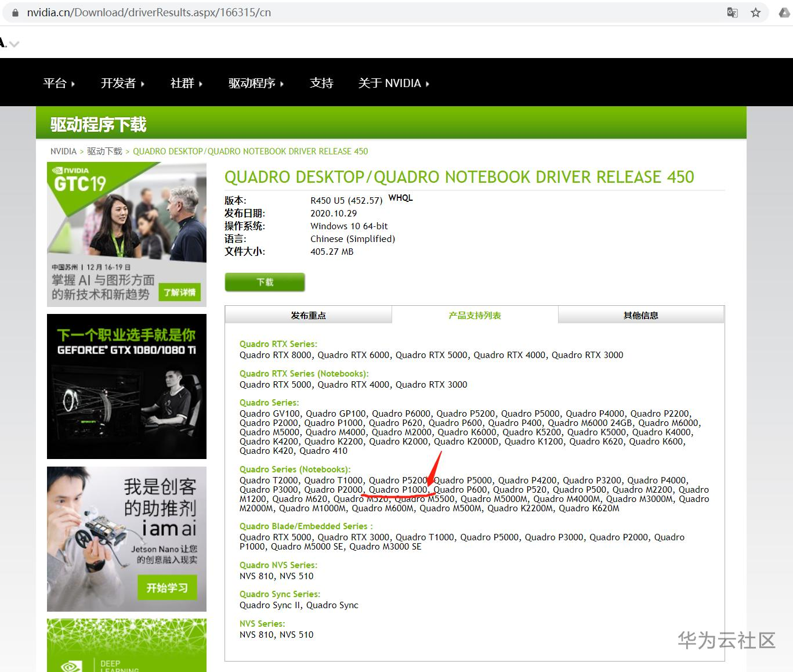Click "Quadro T2000" in the notebooks list

point(269,480)
